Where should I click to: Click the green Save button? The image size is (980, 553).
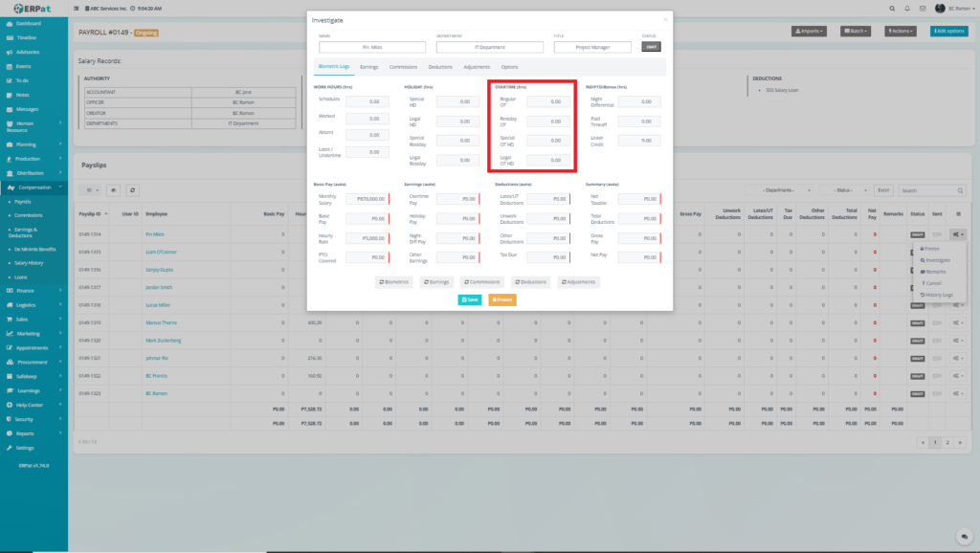(x=469, y=299)
